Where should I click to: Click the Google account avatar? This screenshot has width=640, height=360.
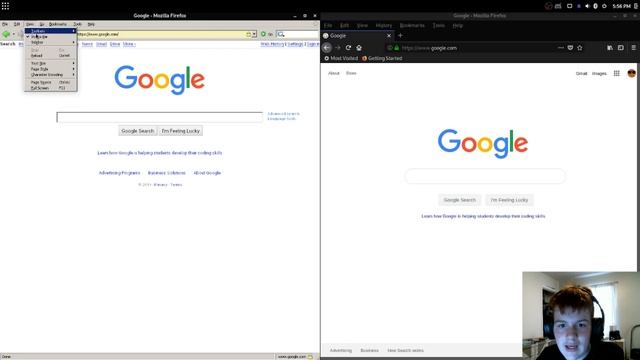[631, 73]
